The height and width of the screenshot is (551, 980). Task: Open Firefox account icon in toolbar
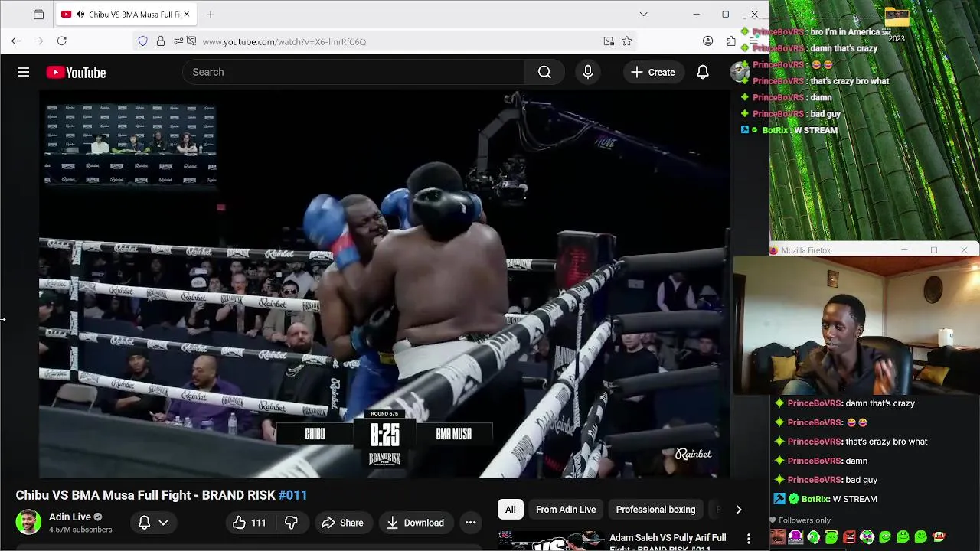pos(708,41)
